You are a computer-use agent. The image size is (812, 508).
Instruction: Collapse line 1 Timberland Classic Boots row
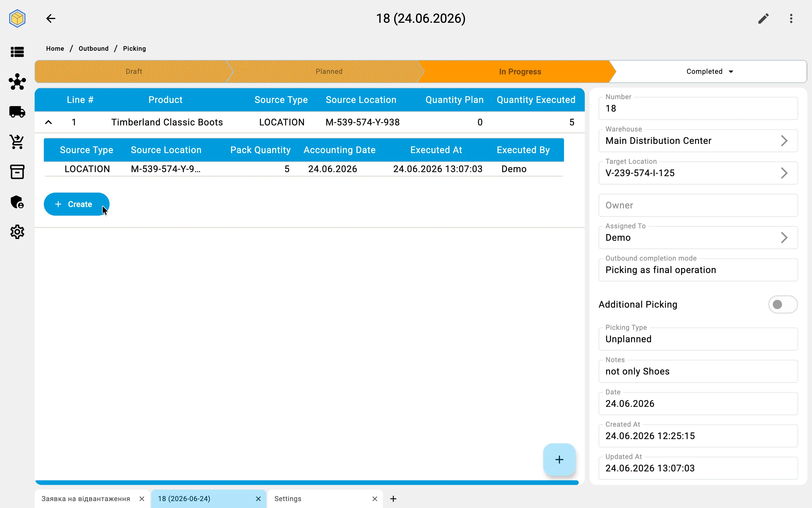(48, 122)
